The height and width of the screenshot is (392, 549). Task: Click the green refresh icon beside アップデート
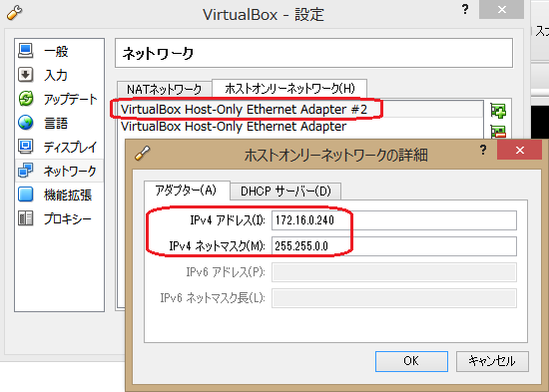[x=26, y=99]
